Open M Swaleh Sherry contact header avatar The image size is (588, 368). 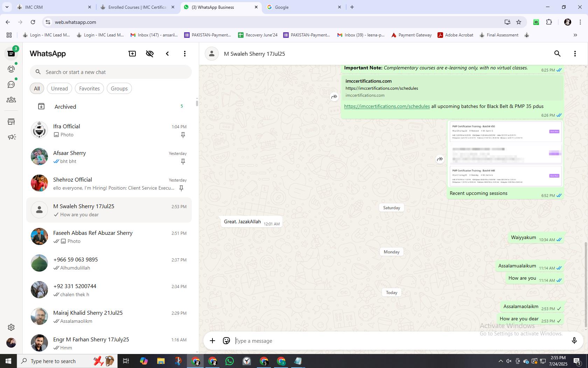click(212, 54)
